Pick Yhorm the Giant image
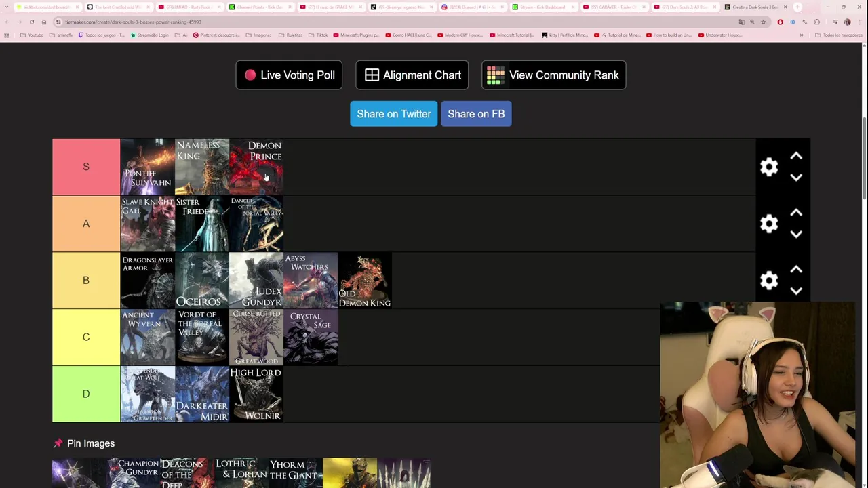 tap(296, 473)
